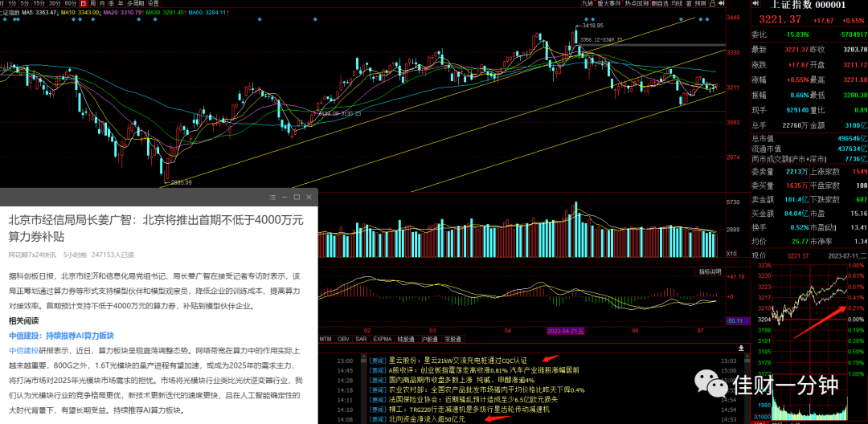Screen dimensions: 868x424
Task: Open the news popup hamburger menu icon
Action: (x=272, y=198)
